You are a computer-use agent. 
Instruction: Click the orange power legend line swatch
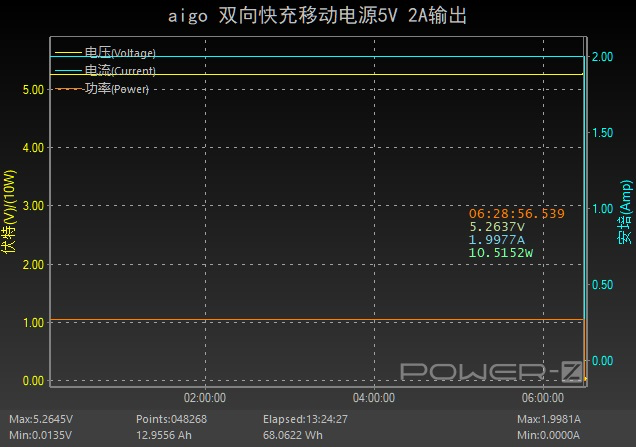68,89
